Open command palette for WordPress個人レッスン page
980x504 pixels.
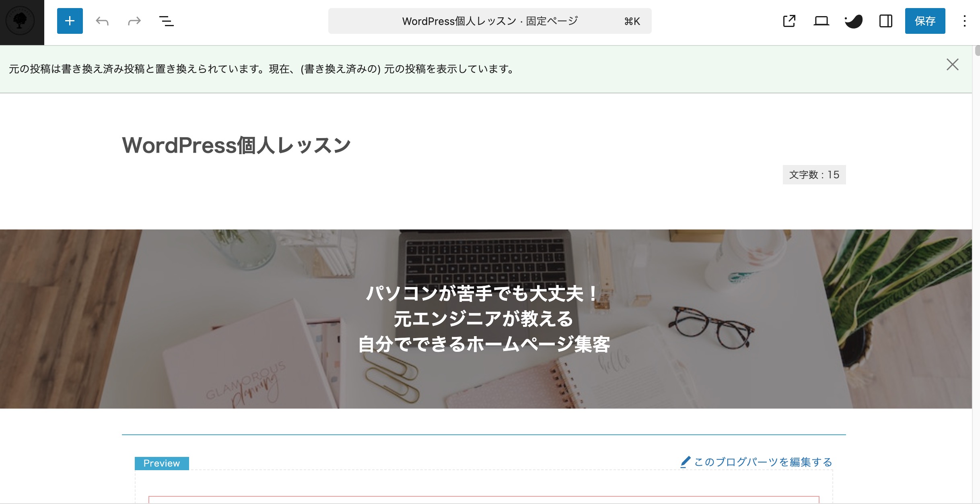coord(490,21)
